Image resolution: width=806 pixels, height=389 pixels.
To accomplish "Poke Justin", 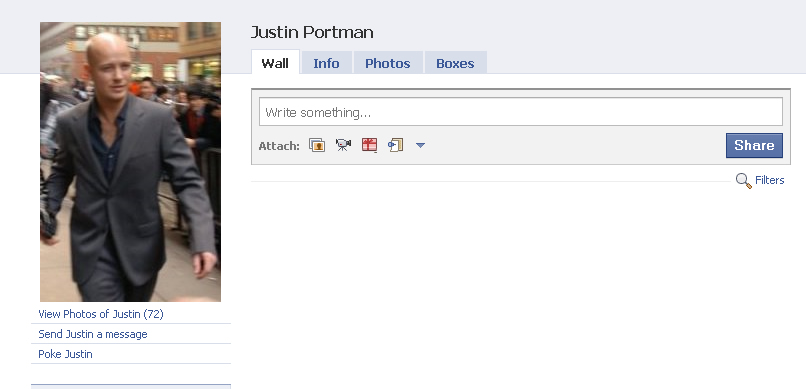I will (x=65, y=354).
